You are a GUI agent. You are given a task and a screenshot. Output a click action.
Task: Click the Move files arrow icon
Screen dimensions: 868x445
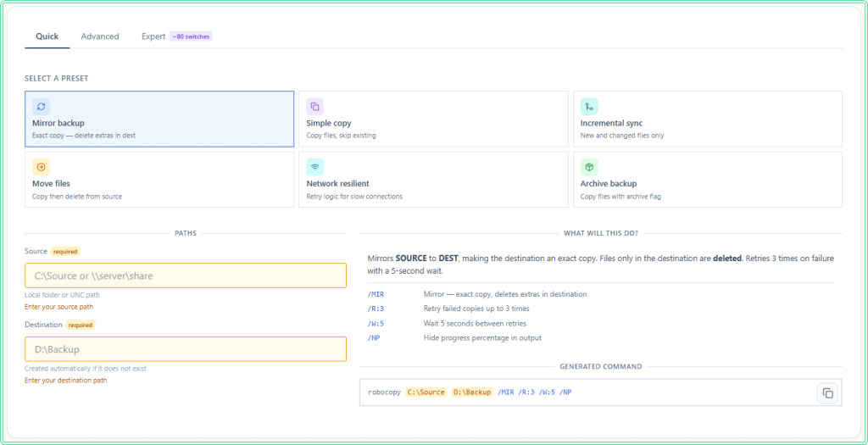[x=41, y=167]
